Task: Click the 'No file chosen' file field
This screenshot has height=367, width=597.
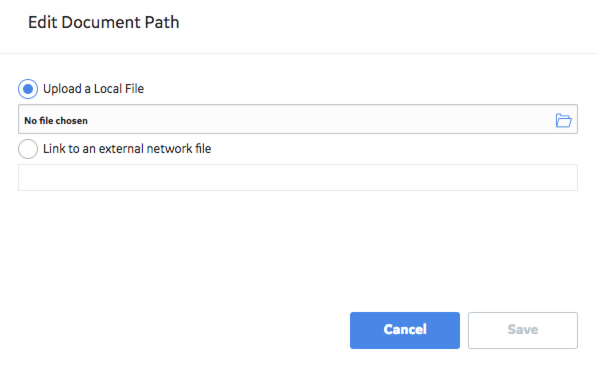Action: click(298, 119)
